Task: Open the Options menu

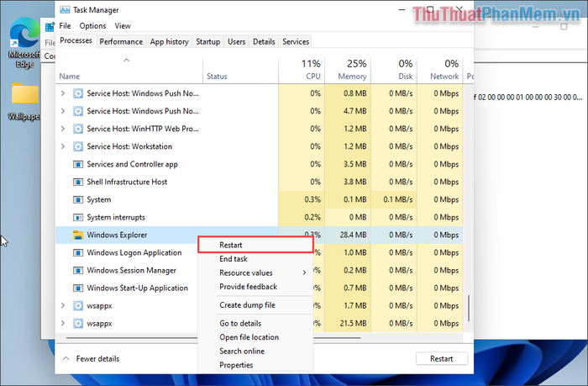Action: [x=92, y=25]
